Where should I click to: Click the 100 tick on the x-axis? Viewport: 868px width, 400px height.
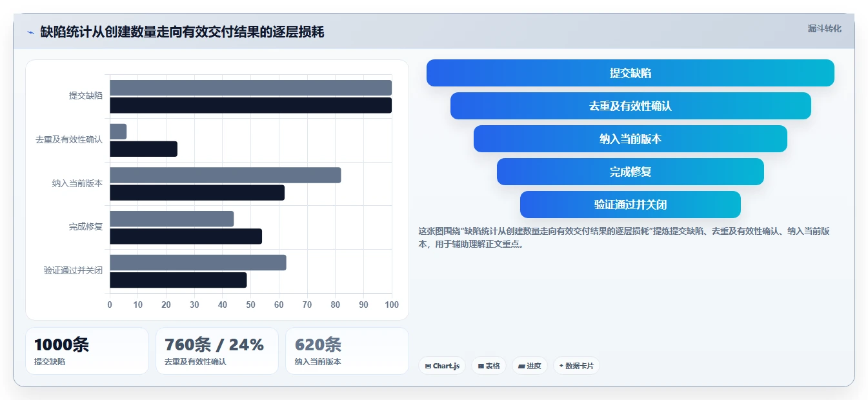tap(391, 305)
